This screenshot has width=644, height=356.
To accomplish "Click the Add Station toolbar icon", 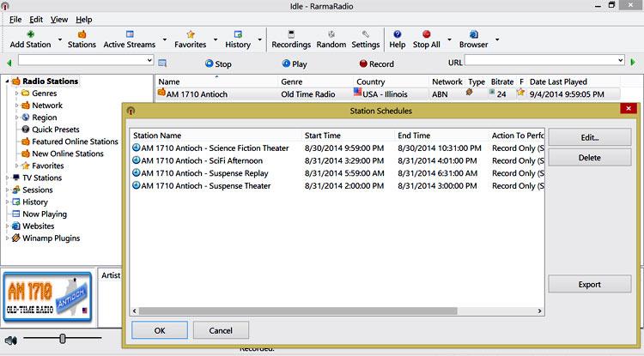I will point(30,35).
